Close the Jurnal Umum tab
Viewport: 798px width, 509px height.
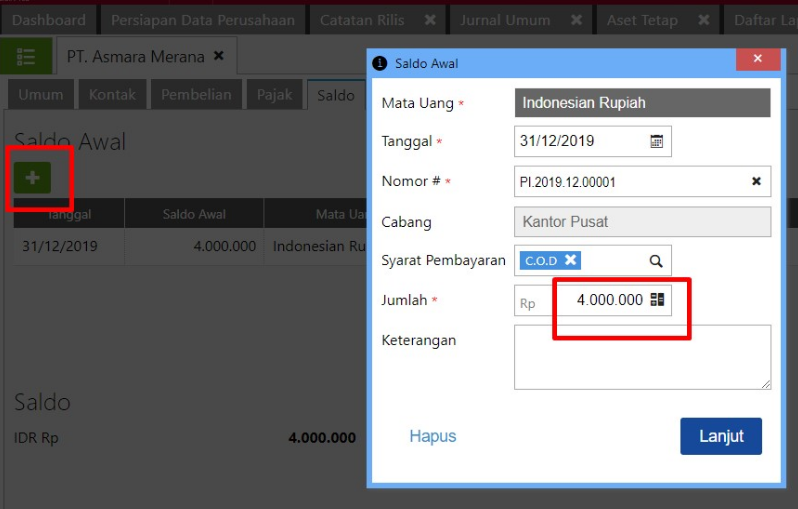coord(576,20)
